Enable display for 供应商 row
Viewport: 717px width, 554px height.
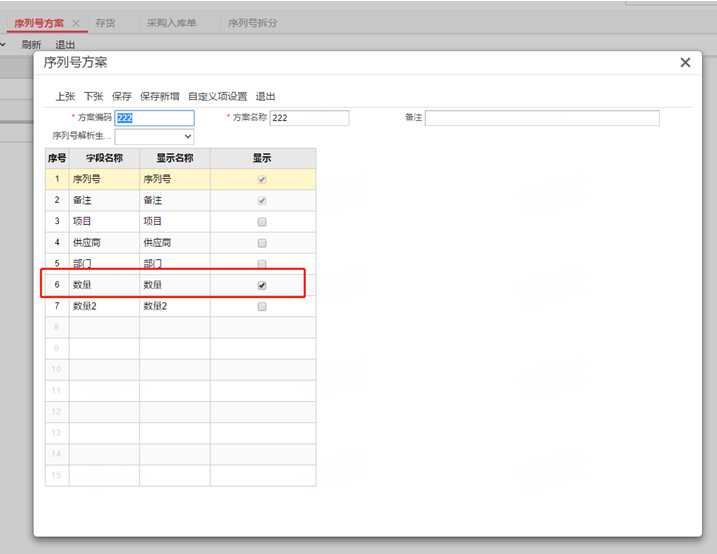click(262, 243)
